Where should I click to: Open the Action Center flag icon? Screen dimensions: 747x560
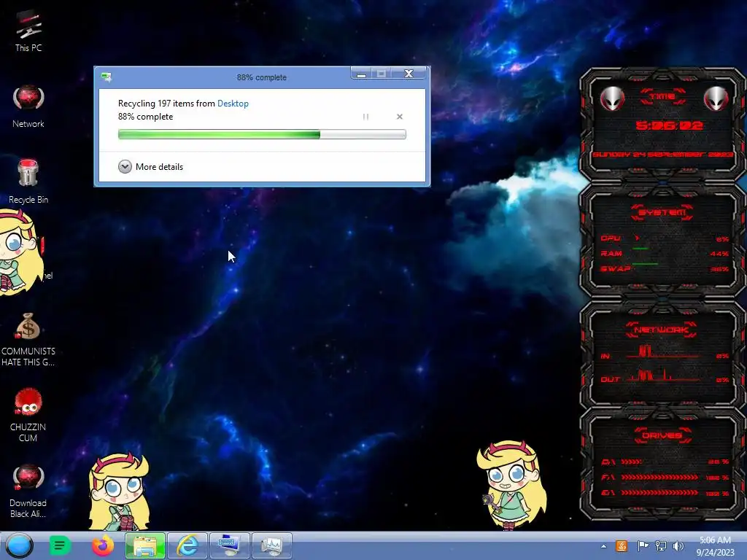(x=643, y=546)
